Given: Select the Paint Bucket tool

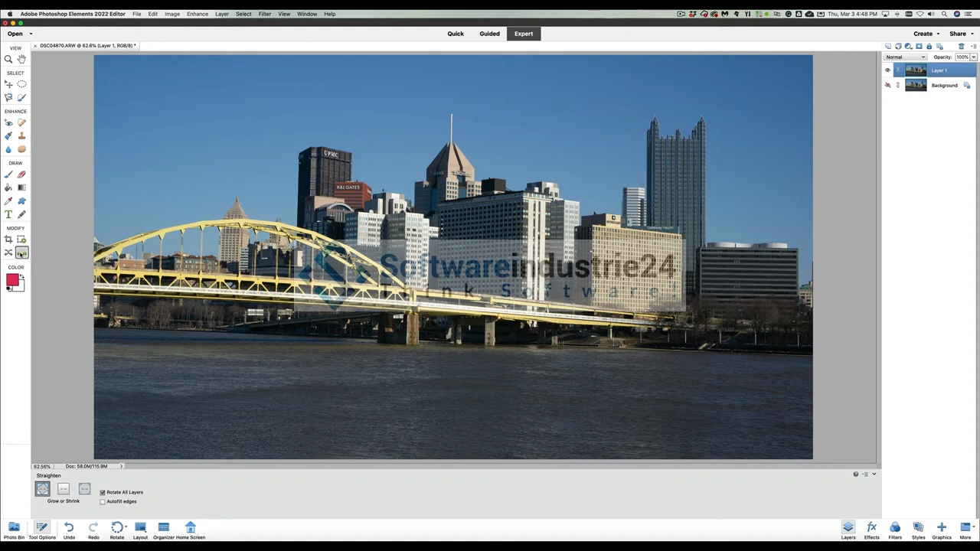Looking at the screenshot, I should [x=8, y=187].
